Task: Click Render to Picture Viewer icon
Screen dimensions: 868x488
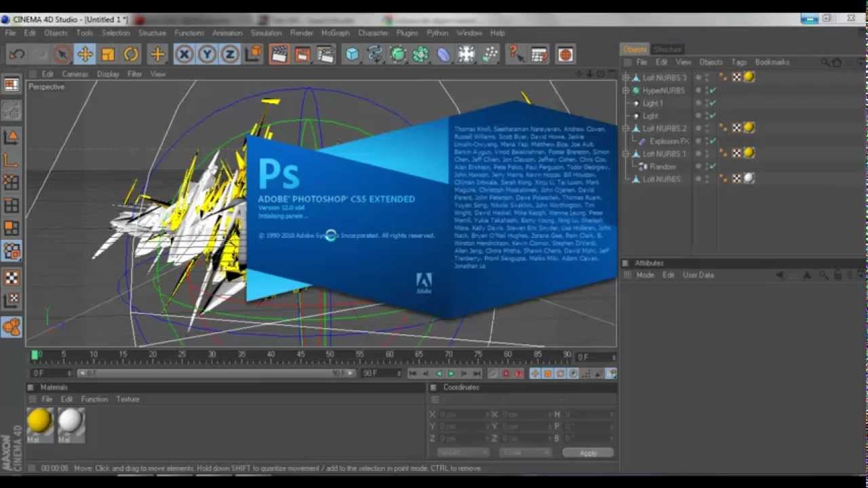Action: coord(302,54)
